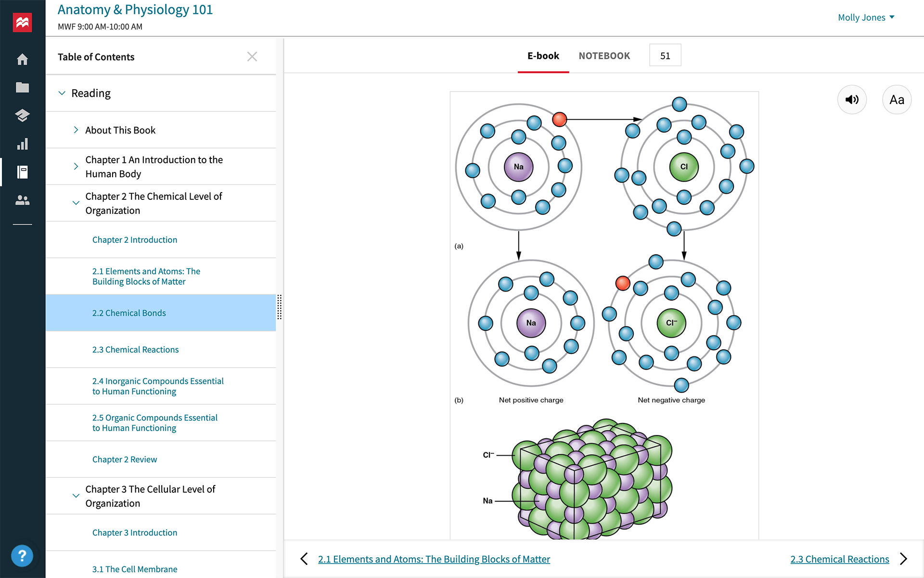Click the folder/files icon
Screen dimensions: 924x578
tap(23, 87)
